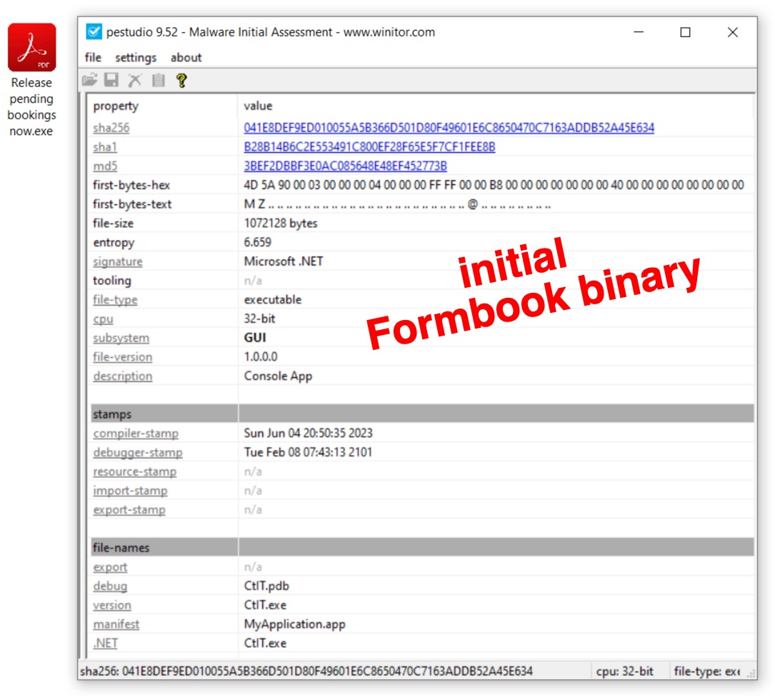The width and height of the screenshot is (775, 700).
Task: Select debugger-stamp value 'Tue Feb 08 07:43:13 2101'
Action: [308, 452]
